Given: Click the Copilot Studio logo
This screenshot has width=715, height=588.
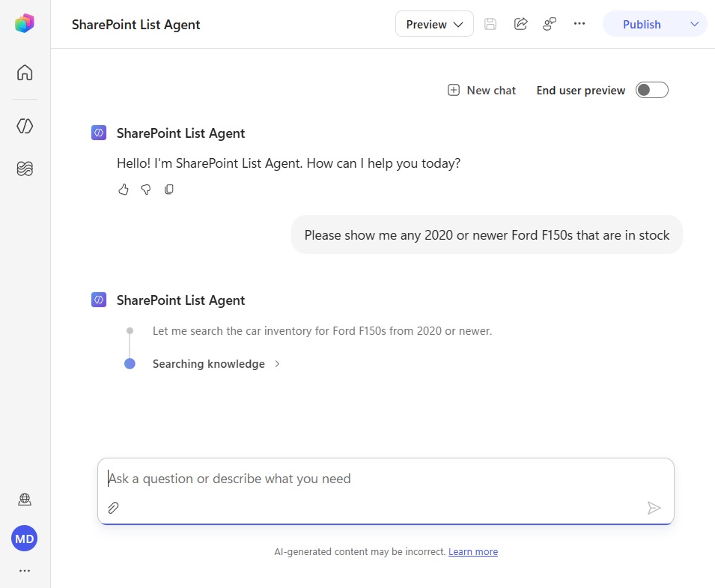Looking at the screenshot, I should (25, 23).
